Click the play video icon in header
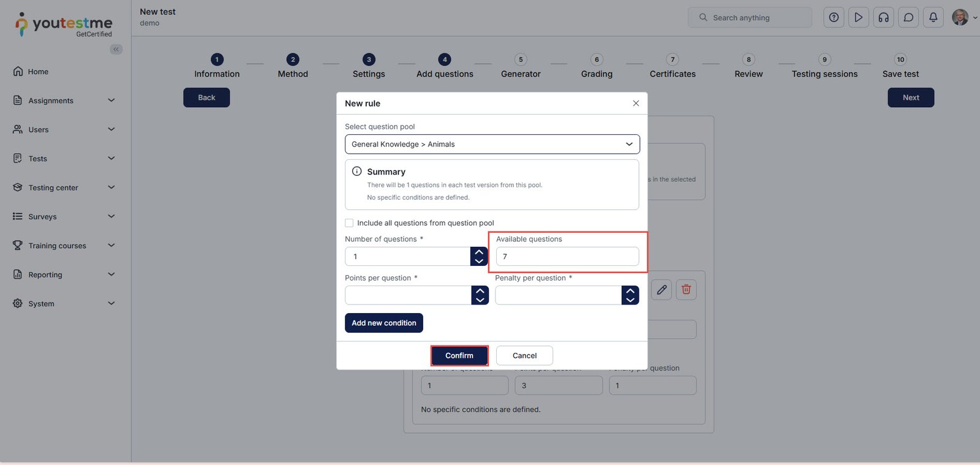 tap(859, 18)
